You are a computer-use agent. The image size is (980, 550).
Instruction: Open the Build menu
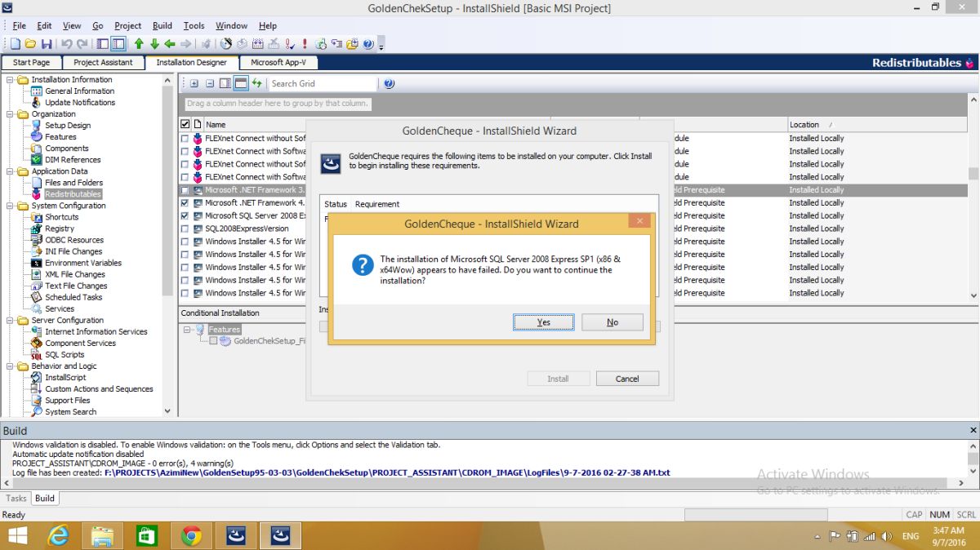(162, 25)
